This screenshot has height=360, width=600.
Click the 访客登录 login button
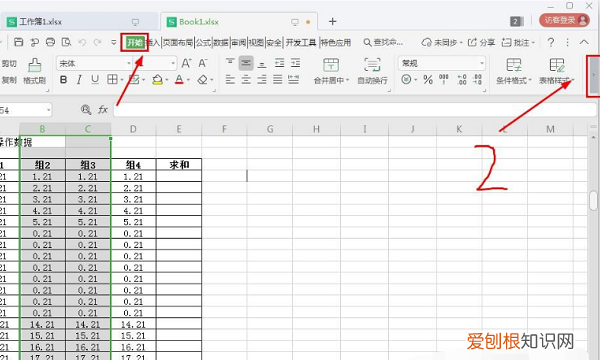564,20
